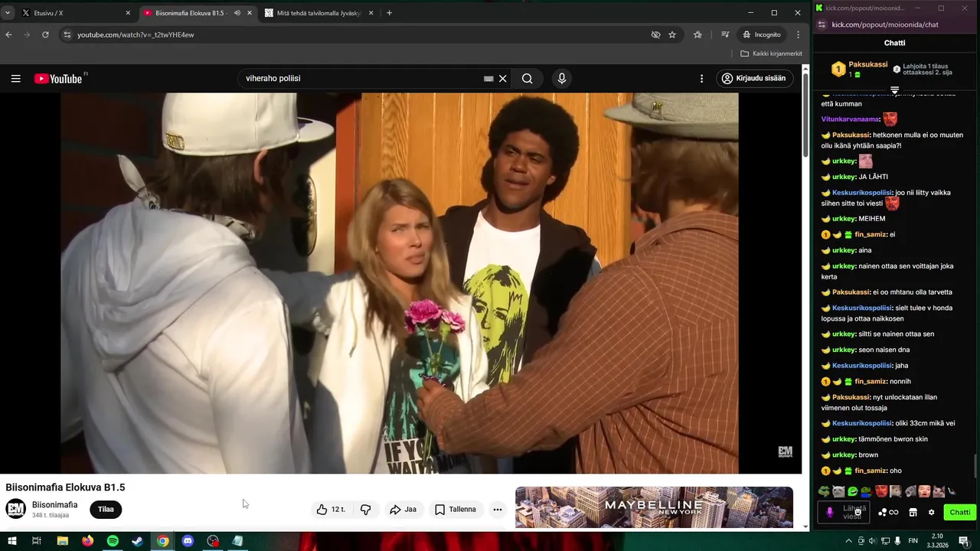
Task: Open the Biisonimafia channel avatar
Action: [15, 509]
